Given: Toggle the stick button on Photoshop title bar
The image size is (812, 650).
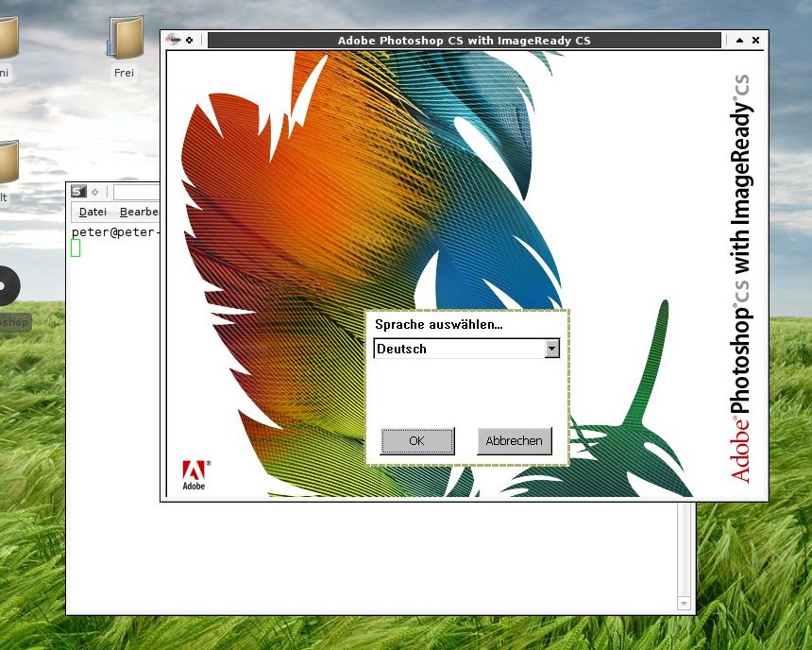Looking at the screenshot, I should coord(190,40).
